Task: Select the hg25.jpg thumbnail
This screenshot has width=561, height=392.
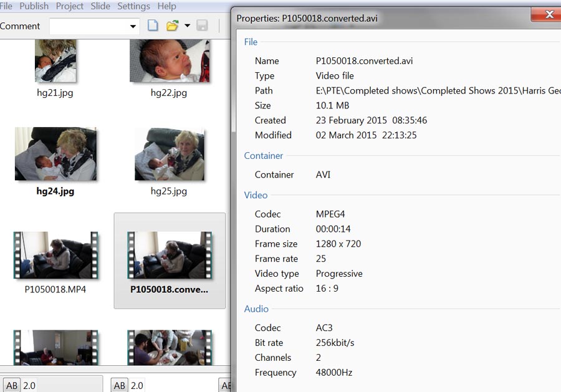Action: [x=169, y=154]
